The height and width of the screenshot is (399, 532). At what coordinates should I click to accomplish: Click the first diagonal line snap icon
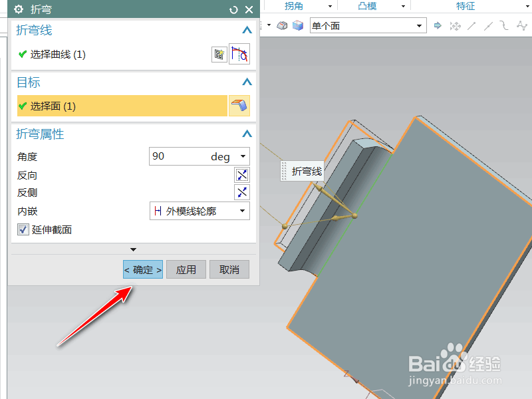471,26
